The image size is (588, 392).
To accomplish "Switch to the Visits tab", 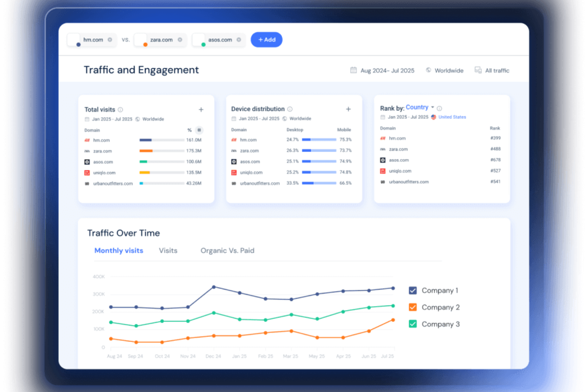I will click(x=168, y=250).
